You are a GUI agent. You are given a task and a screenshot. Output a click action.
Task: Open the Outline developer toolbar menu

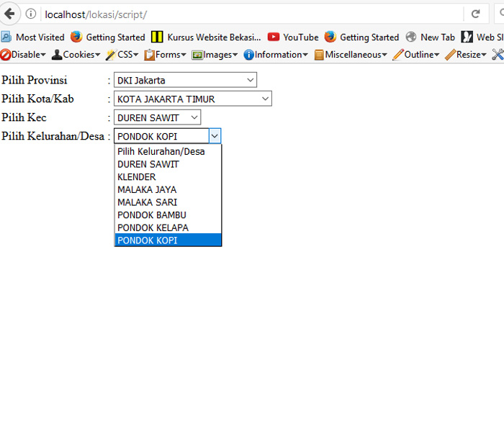[416, 54]
